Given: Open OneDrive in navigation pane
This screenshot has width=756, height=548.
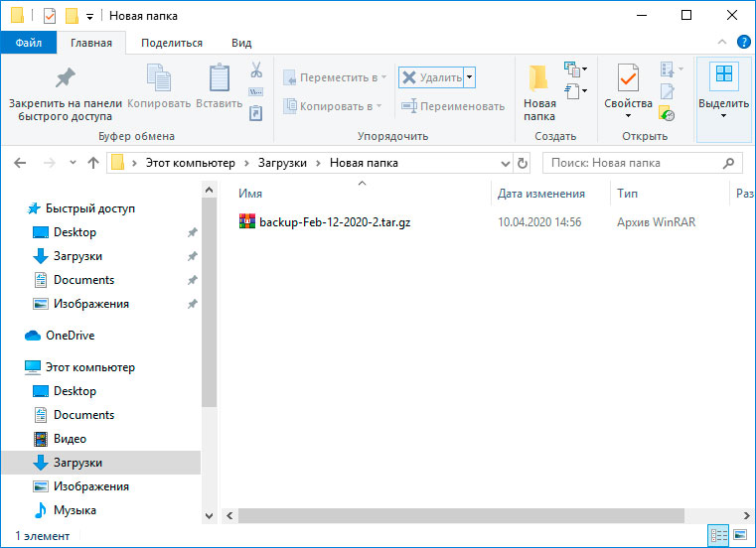Looking at the screenshot, I should click(70, 336).
